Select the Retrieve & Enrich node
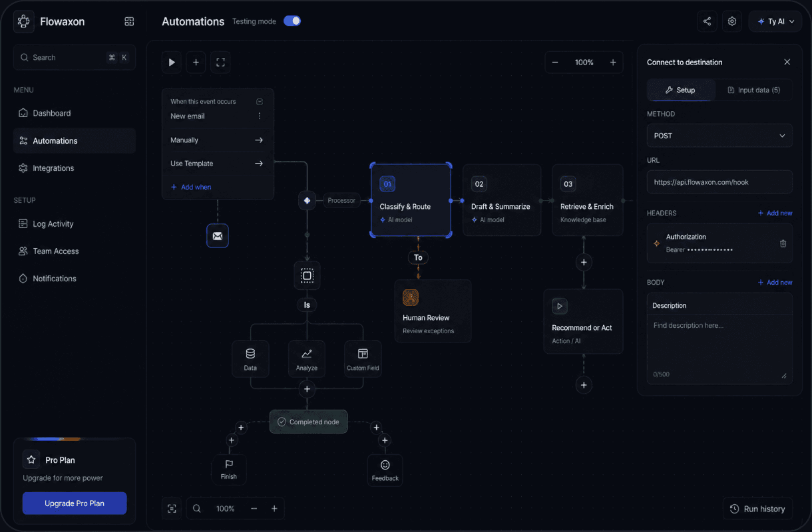This screenshot has height=532, width=812. pos(588,200)
